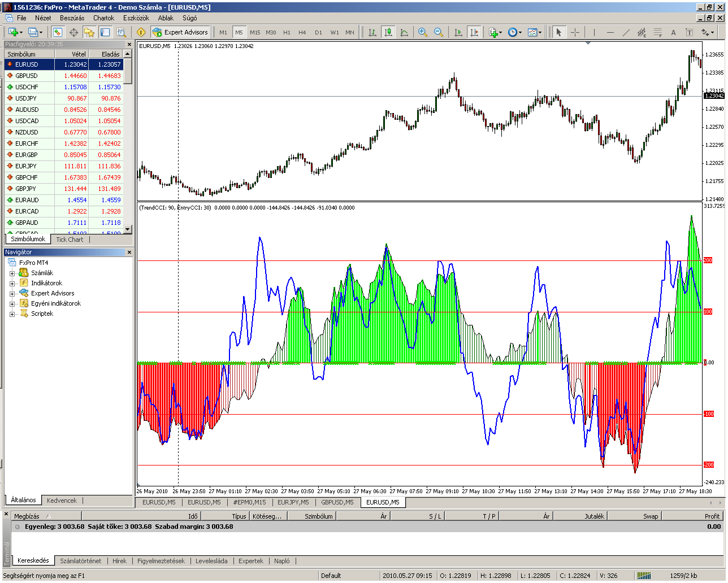Viewport: 728px width, 583px height.
Task: Open the Nézet menu
Action: (43, 18)
